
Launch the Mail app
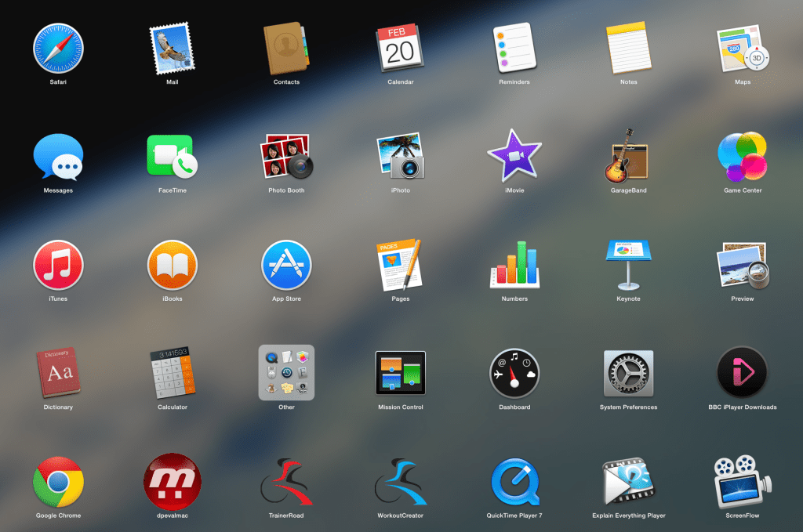(x=173, y=47)
